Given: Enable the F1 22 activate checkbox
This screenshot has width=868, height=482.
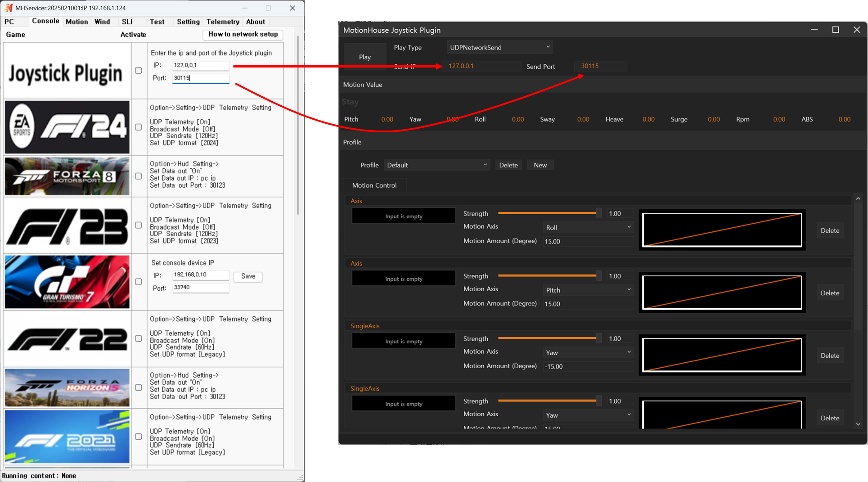Looking at the screenshot, I should [139, 338].
